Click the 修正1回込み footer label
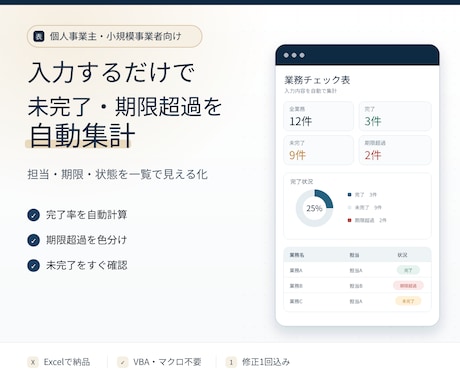460x380 pixels. [266, 362]
